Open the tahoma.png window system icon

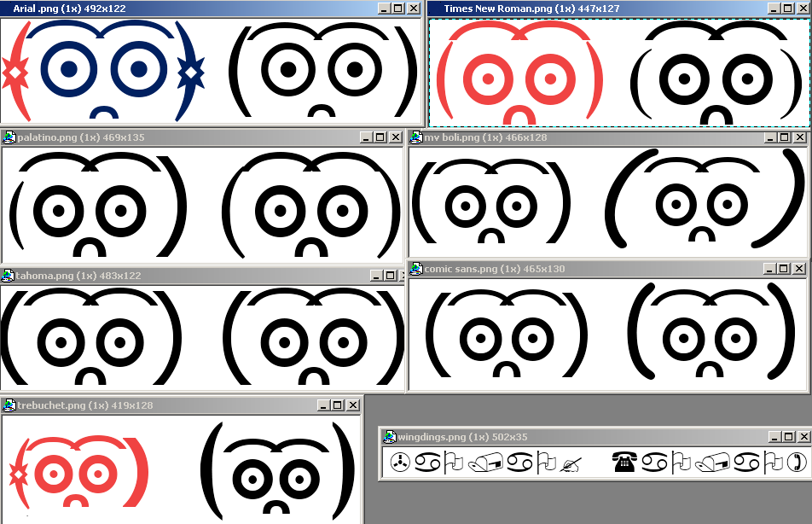pyautogui.click(x=8, y=276)
